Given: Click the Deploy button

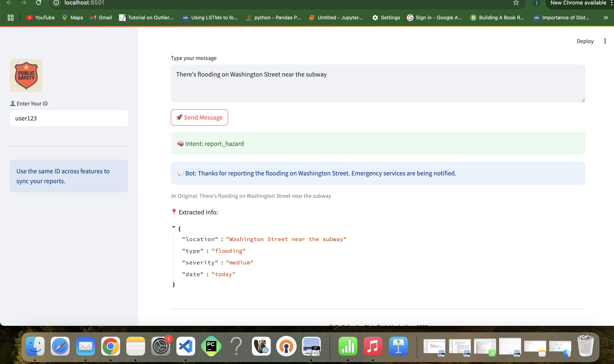Looking at the screenshot, I should click(585, 41).
